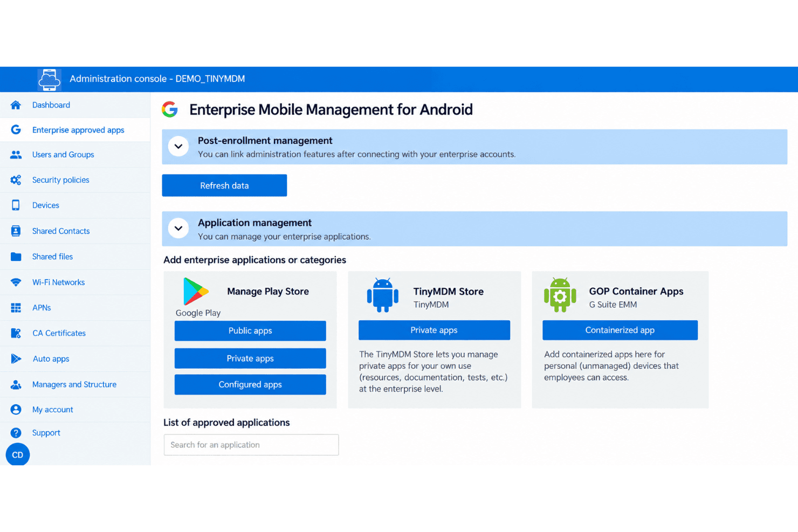The width and height of the screenshot is (798, 532).
Task: Click the APNs grid icon
Action: point(16,308)
